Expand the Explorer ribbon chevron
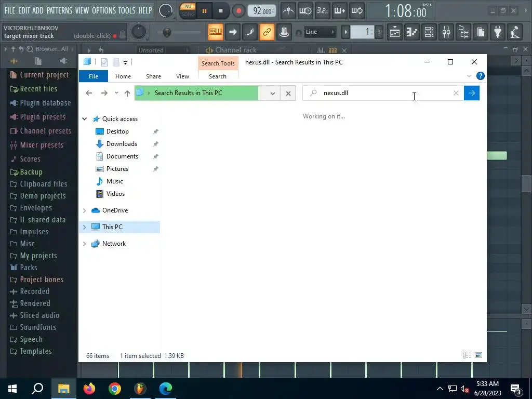 (469, 76)
